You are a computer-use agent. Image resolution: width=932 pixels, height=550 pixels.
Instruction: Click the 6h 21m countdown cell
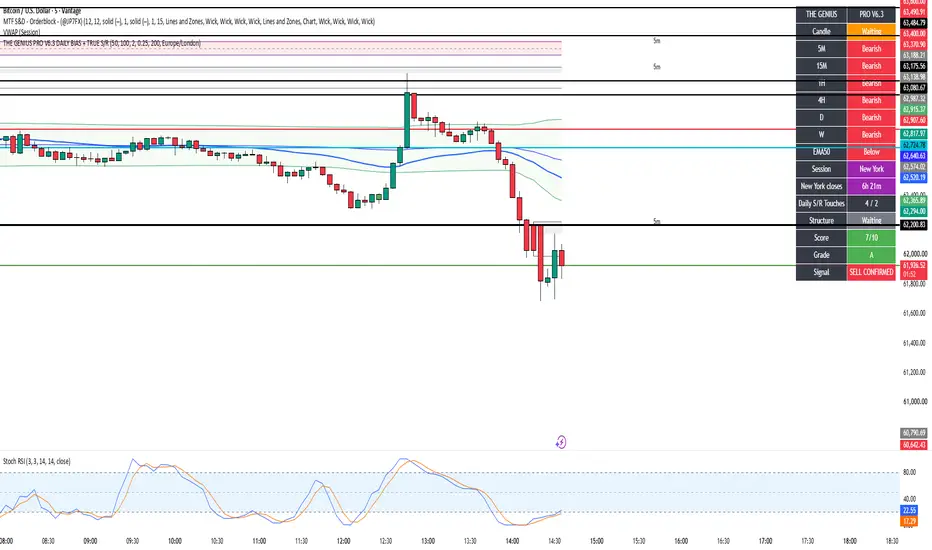click(x=871, y=186)
